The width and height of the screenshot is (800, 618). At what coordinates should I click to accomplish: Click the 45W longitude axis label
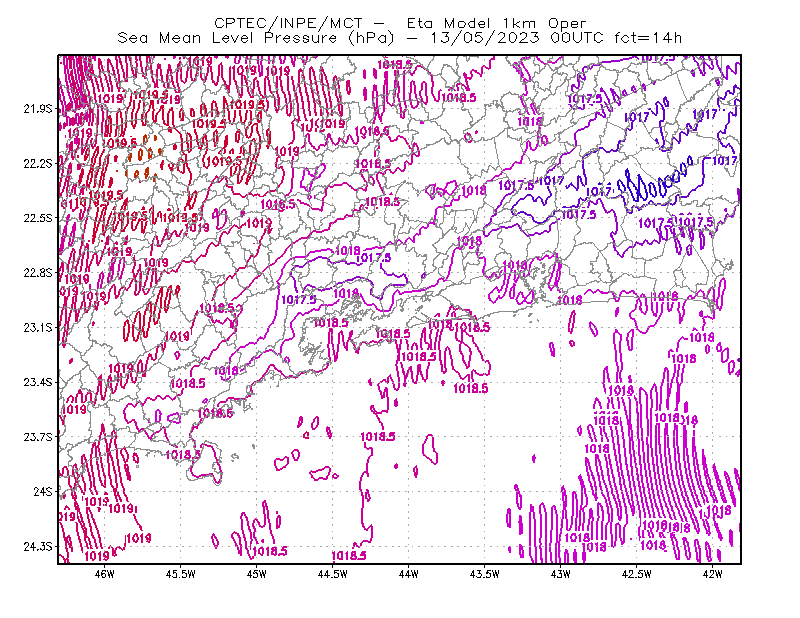257,574
